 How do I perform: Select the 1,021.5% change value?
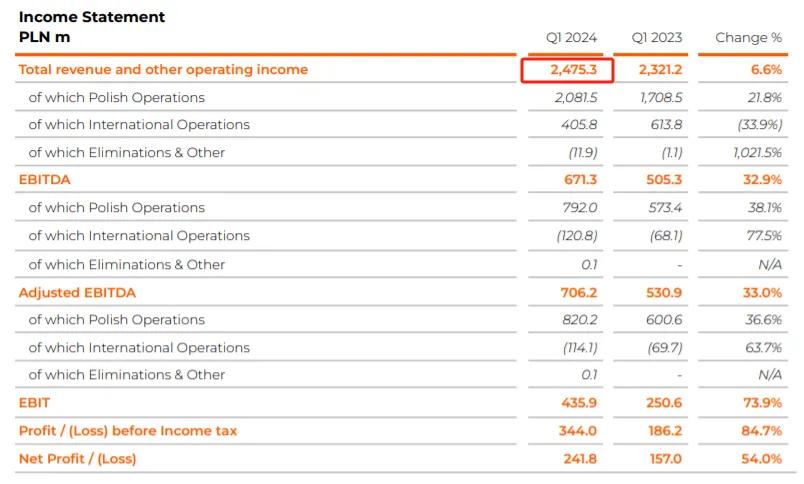tap(757, 153)
